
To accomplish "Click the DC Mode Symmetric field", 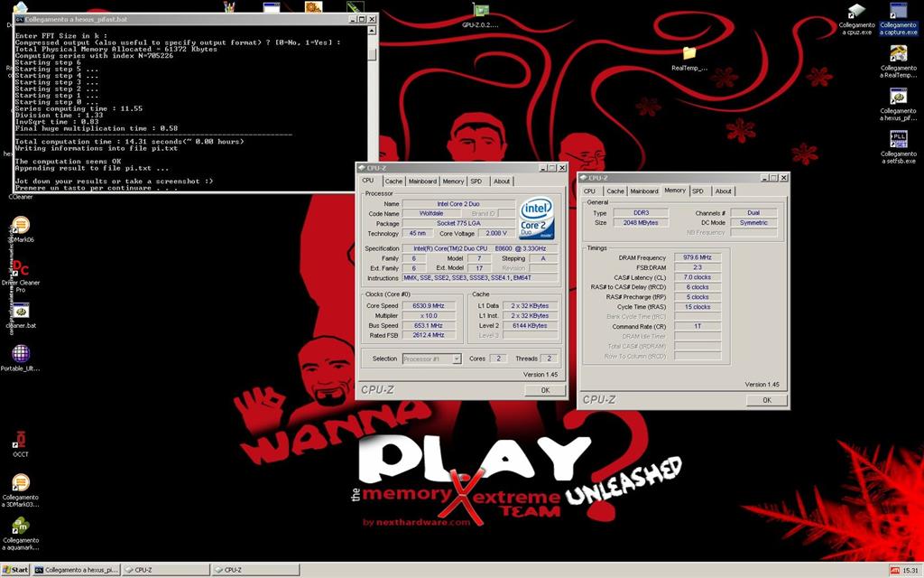I will tap(753, 223).
